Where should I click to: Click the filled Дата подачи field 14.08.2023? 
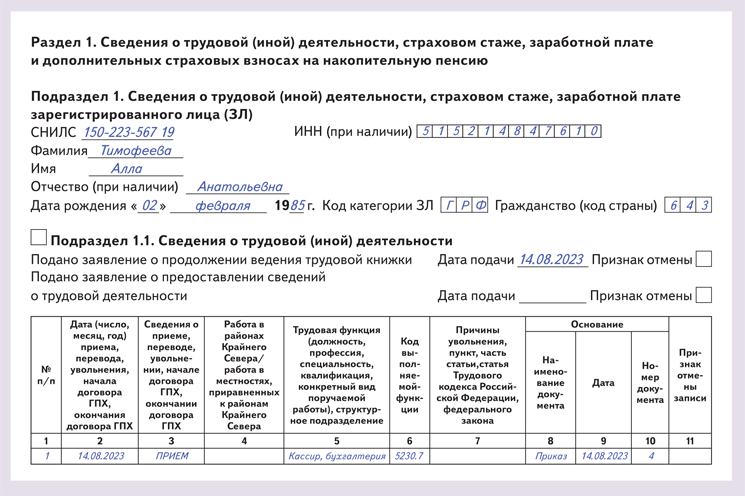(x=551, y=260)
